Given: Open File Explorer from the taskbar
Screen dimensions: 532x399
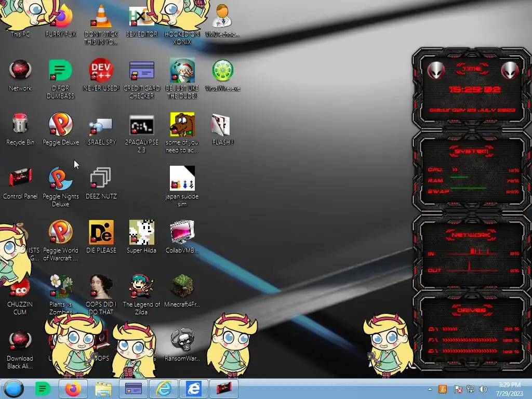Looking at the screenshot, I should 103,389.
